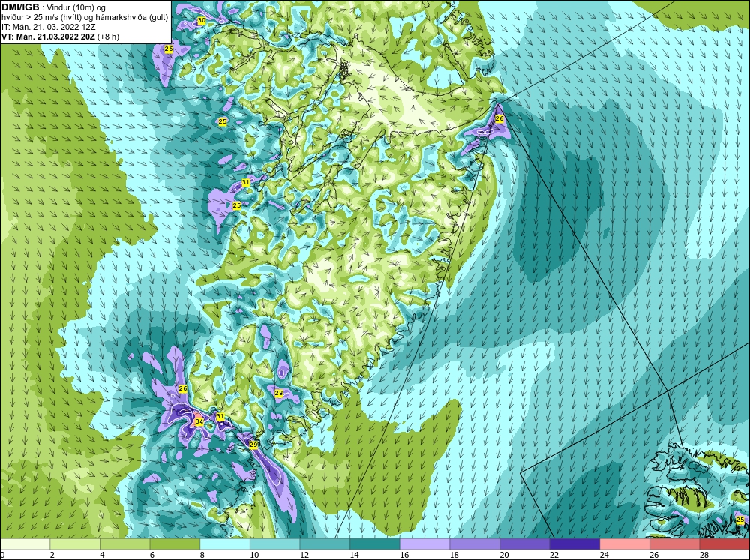Pick the 22–24 m/s dark indigo swatch

(574, 544)
